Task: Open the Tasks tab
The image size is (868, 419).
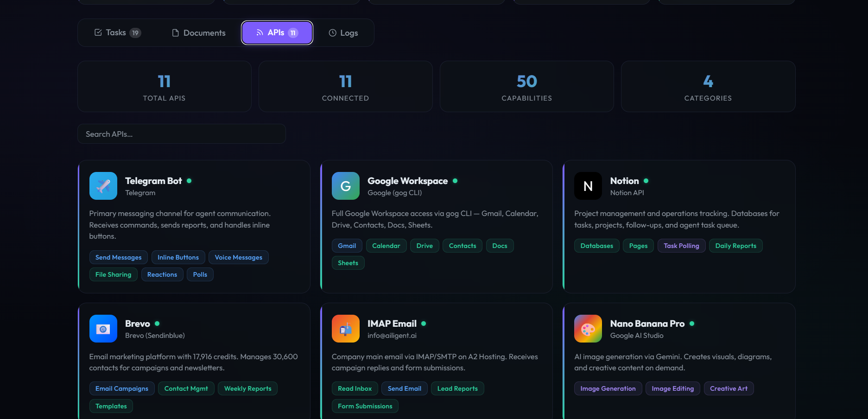Action: pyautogui.click(x=118, y=33)
